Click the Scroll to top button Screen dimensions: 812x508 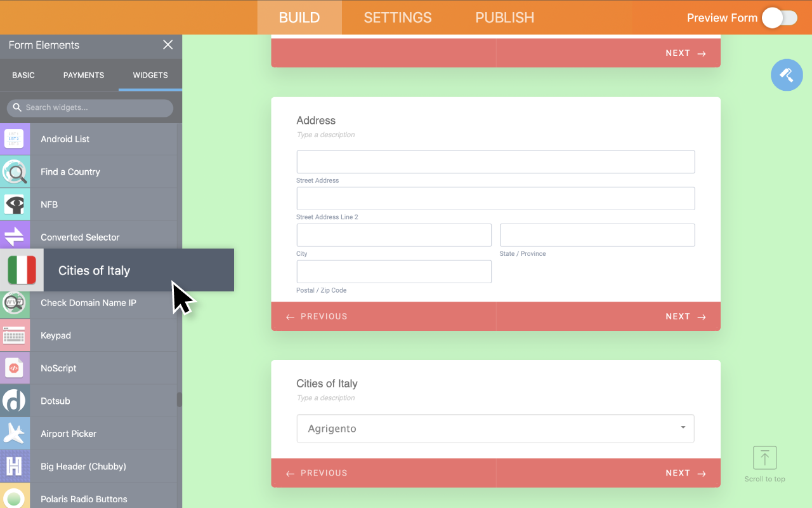tap(764, 464)
